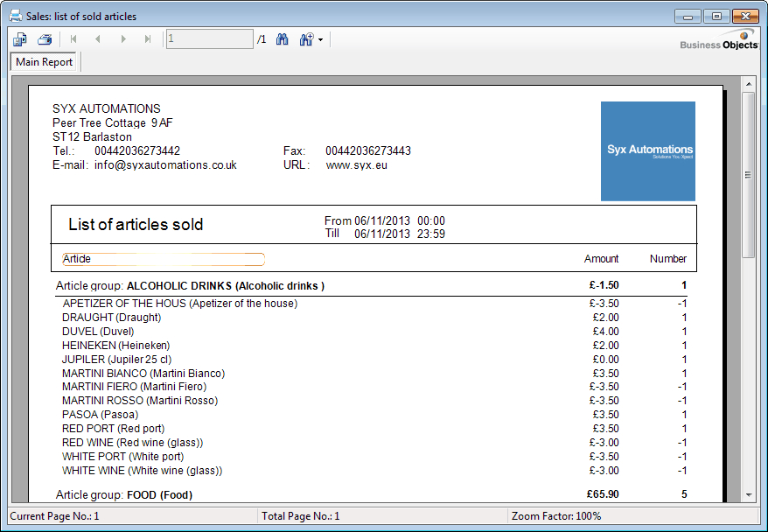Open the find text binoculars tool
This screenshot has height=532, width=768.
pyautogui.click(x=282, y=38)
